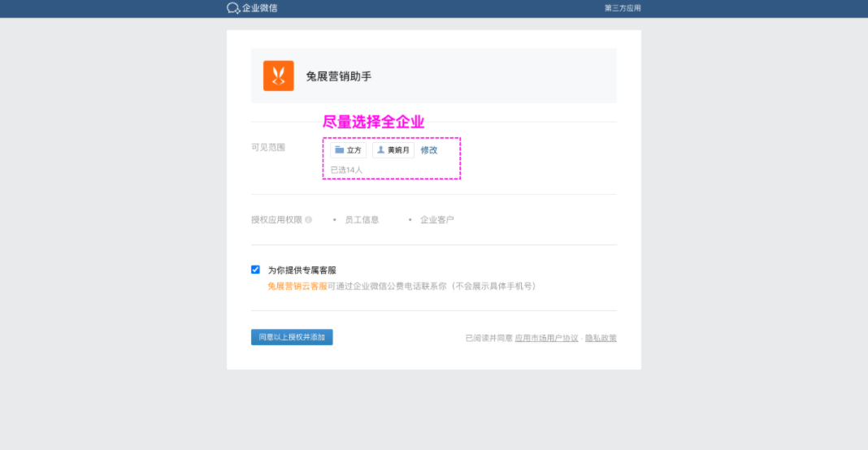Click the 企业微信 title text in header
The image size is (868, 450).
pos(259,8)
